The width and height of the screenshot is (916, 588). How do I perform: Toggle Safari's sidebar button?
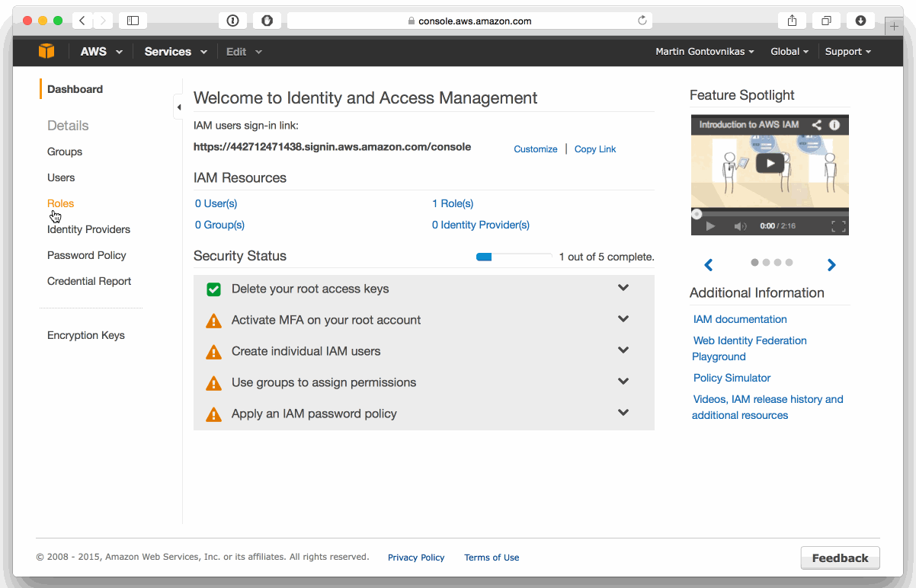133,21
